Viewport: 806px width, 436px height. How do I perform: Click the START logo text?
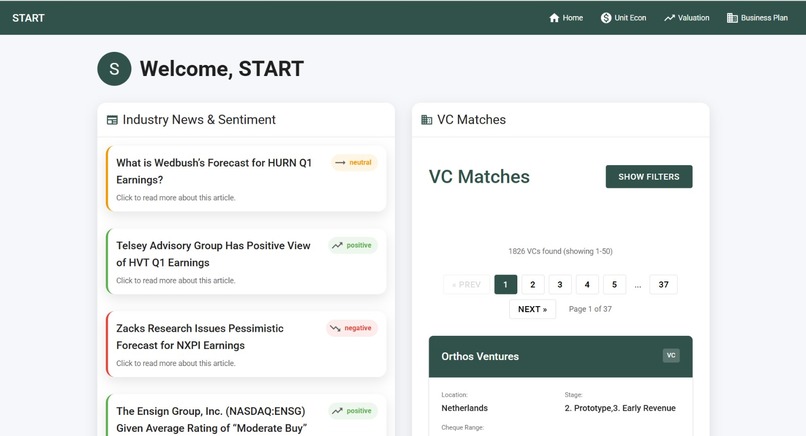[x=28, y=18]
